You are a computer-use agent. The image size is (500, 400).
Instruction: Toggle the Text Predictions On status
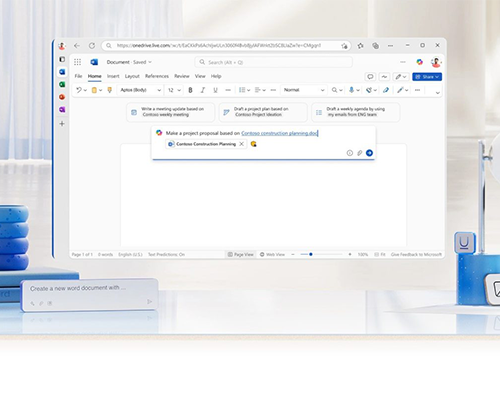click(166, 254)
